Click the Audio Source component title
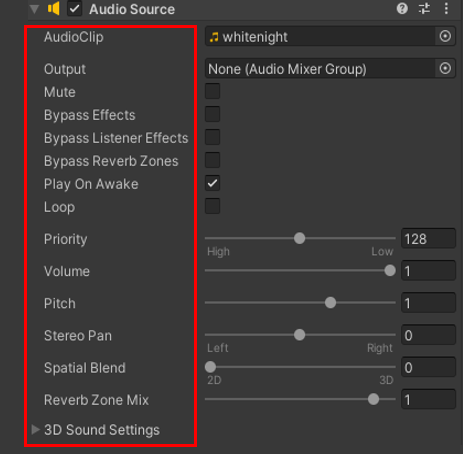This screenshot has height=454, width=463. (x=132, y=9)
